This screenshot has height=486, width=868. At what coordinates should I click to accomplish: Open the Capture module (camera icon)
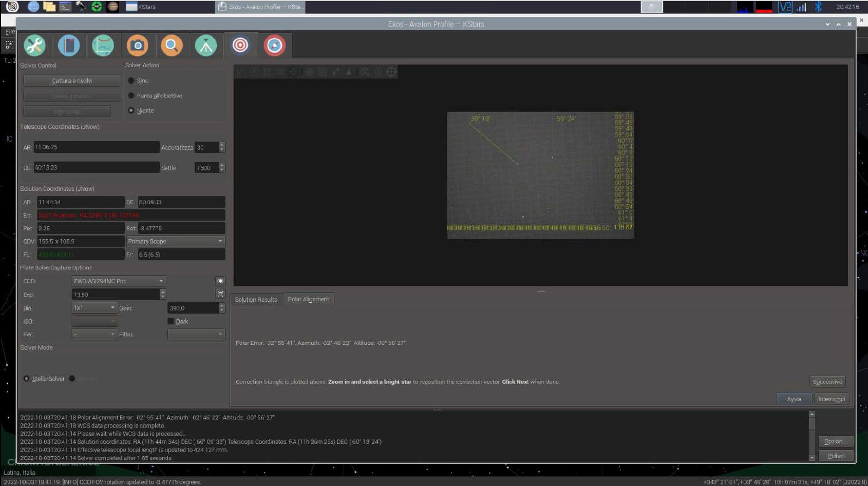point(137,46)
